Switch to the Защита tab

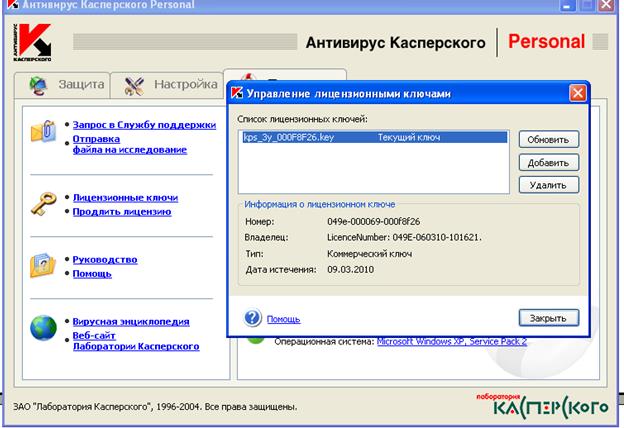point(62,84)
